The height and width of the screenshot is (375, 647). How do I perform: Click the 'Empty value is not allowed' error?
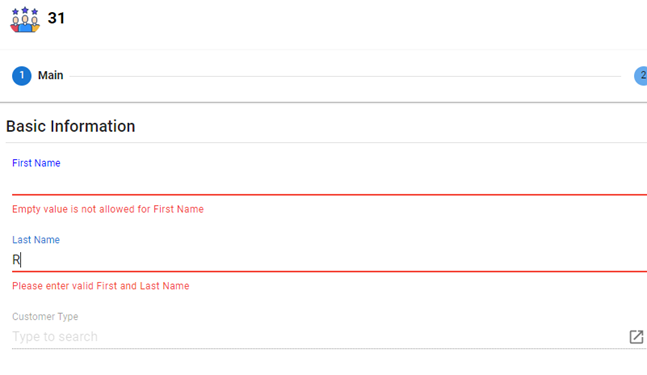pyautogui.click(x=108, y=209)
